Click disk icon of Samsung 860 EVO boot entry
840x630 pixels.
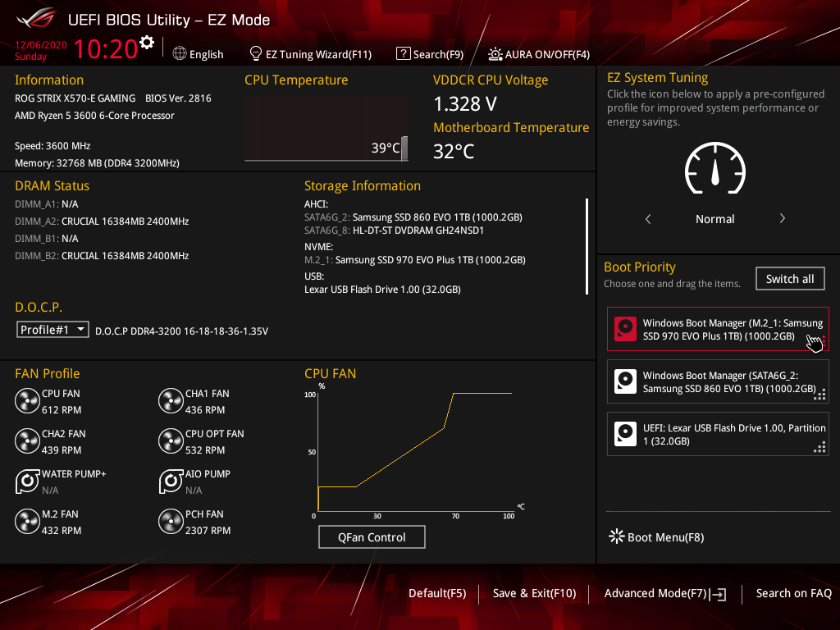tap(625, 381)
